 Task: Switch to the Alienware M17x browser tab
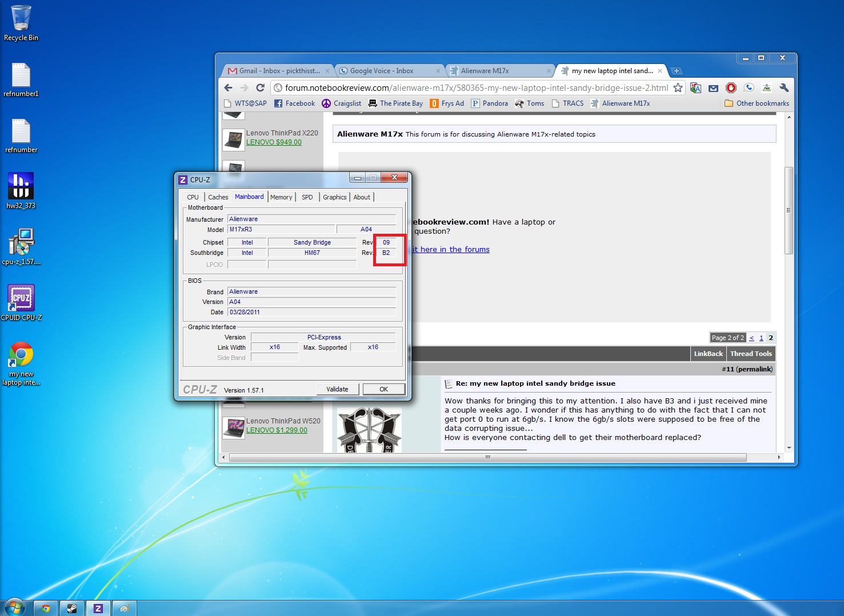coord(499,71)
